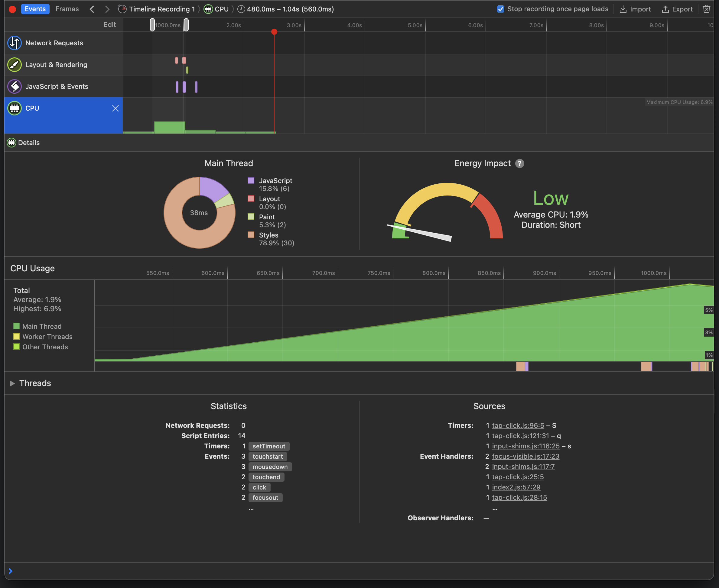Image resolution: width=719 pixels, height=588 pixels.
Task: Click the left selection handle on the ruler
Action: click(153, 25)
